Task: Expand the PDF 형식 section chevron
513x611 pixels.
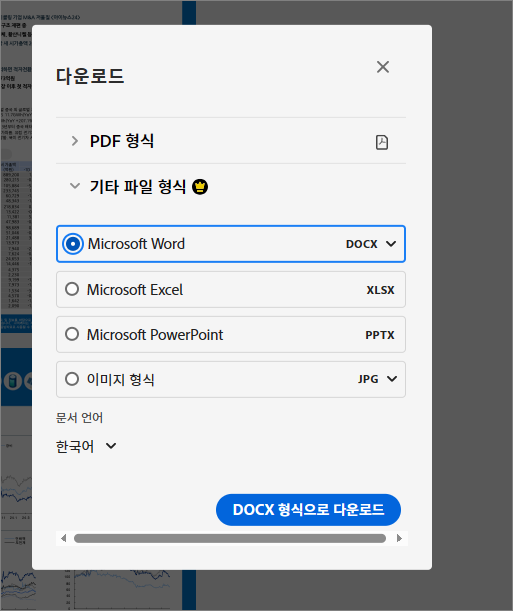Action: 75,141
